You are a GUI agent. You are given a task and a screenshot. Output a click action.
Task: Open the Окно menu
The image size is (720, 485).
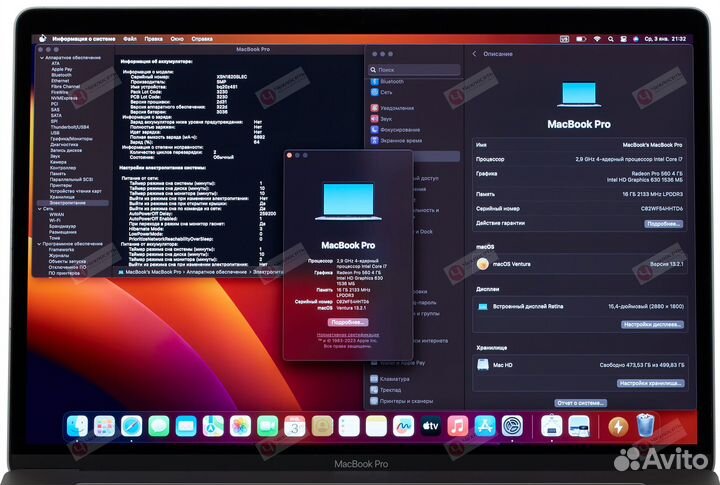(x=177, y=39)
